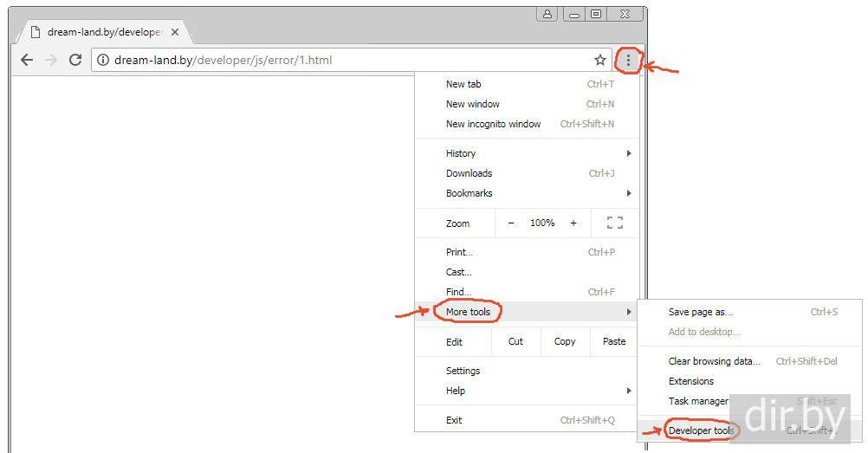The image size is (868, 453).
Task: Select Clear browsing data... in submenu
Action: point(750,362)
